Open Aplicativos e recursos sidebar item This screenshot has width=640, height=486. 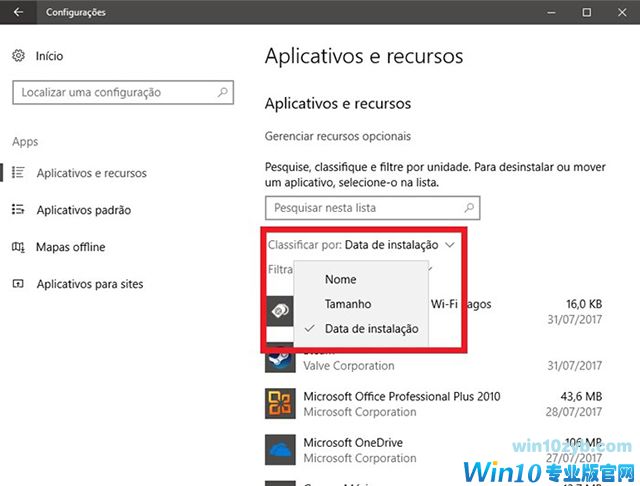tap(91, 173)
